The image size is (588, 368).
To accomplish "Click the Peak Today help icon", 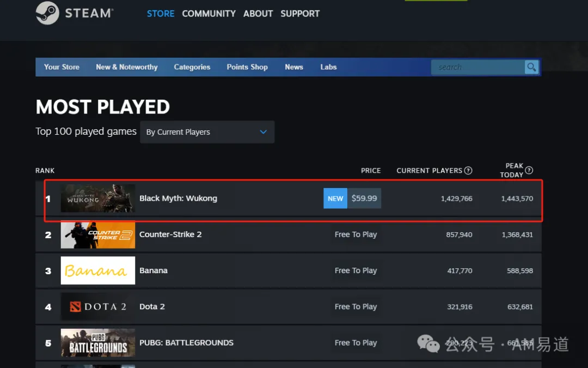I will click(x=529, y=171).
